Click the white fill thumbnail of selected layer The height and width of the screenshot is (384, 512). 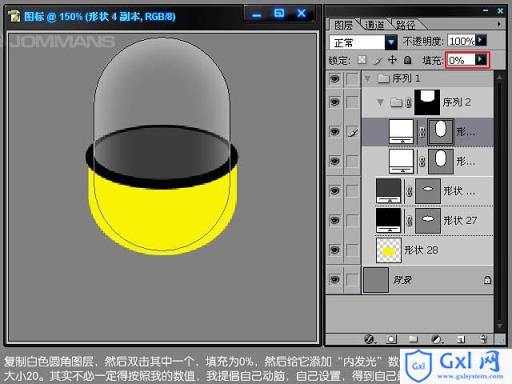click(x=401, y=132)
